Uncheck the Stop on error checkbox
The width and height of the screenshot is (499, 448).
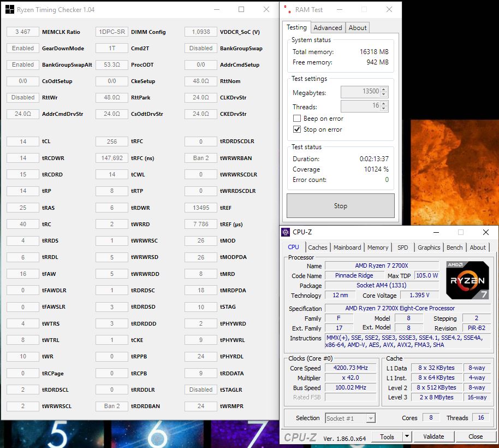297,129
